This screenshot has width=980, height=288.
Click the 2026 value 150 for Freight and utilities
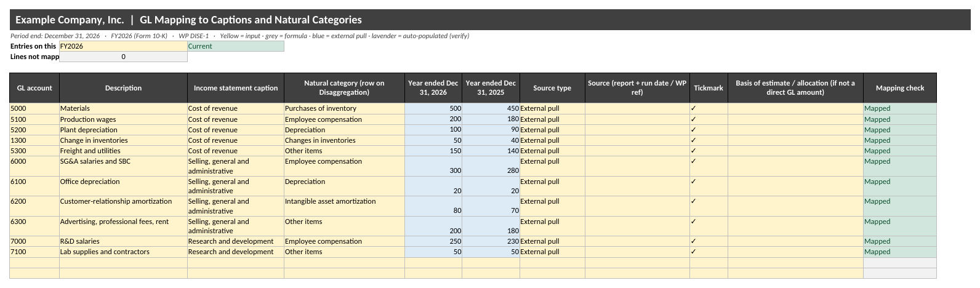pos(433,151)
